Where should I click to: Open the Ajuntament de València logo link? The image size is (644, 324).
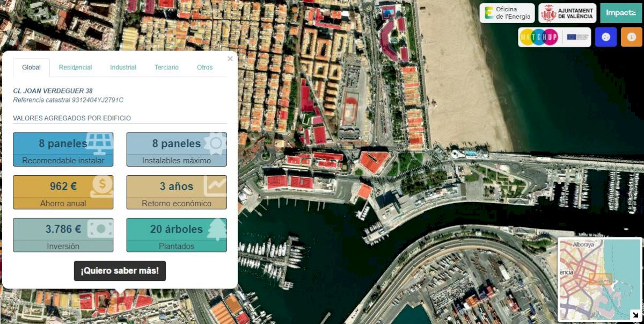coord(567,13)
